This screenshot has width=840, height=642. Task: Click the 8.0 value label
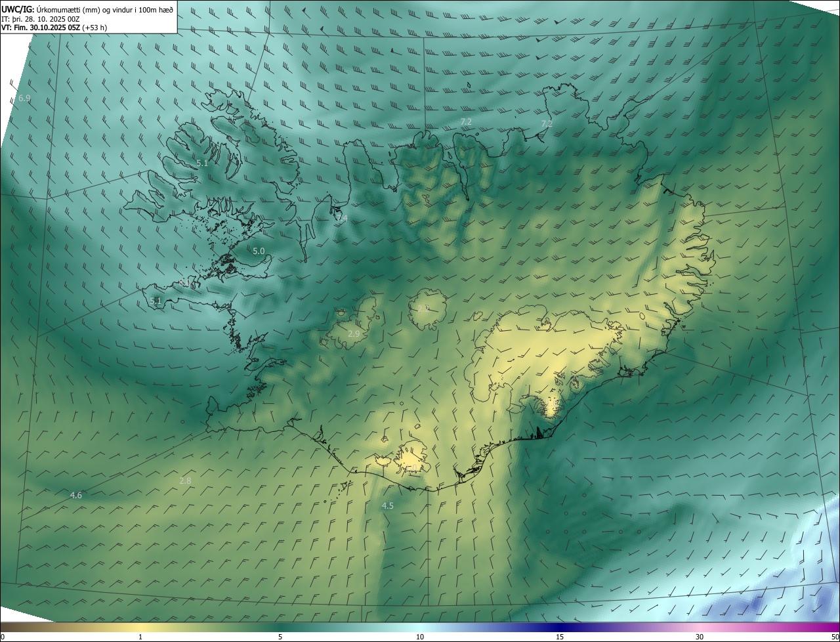click(185, 283)
